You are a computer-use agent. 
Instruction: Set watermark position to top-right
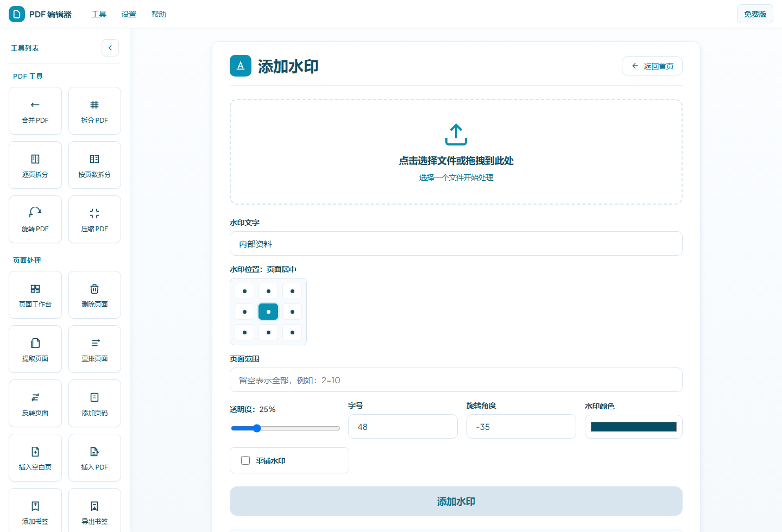pyautogui.click(x=292, y=291)
